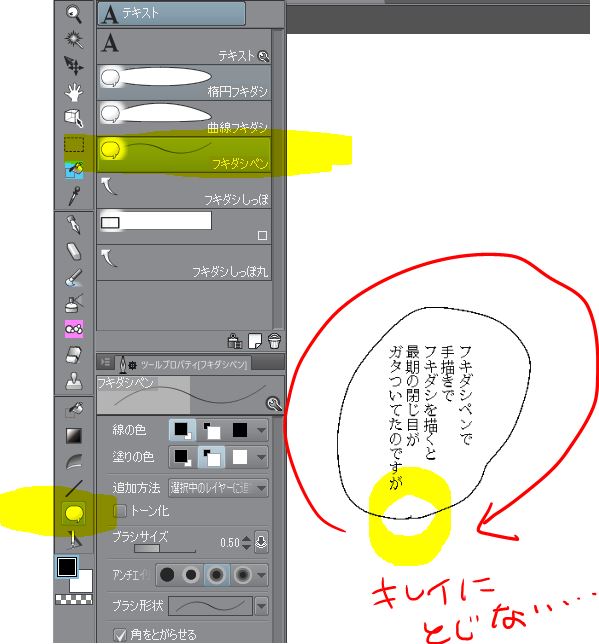
Task: Click the sub tool group settings icon
Action: [235, 341]
